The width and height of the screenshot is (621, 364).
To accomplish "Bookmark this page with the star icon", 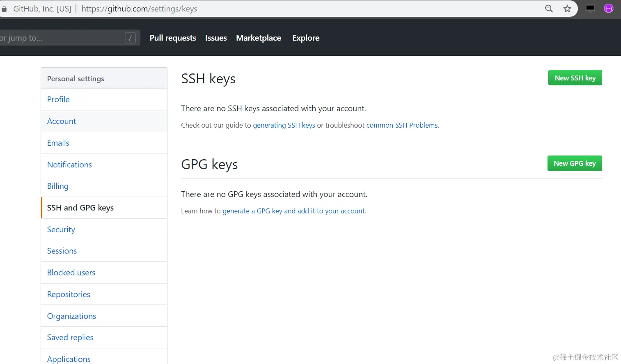I will [567, 9].
